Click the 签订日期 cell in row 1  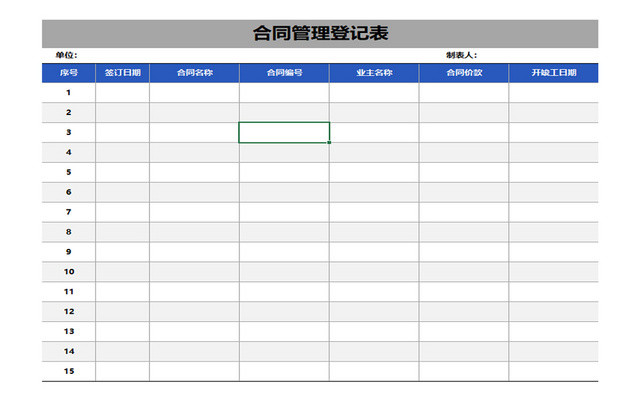coord(122,93)
